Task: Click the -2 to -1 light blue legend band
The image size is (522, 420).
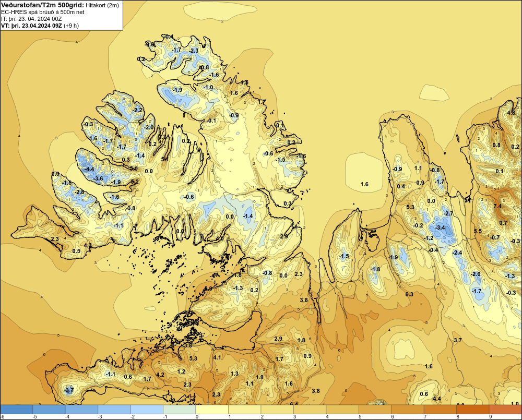Action: coord(147,410)
